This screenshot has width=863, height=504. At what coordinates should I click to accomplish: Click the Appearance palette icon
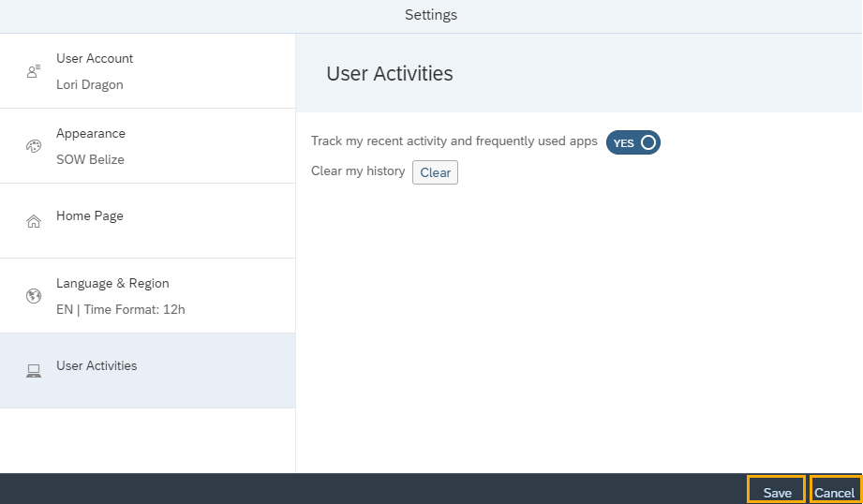point(34,146)
